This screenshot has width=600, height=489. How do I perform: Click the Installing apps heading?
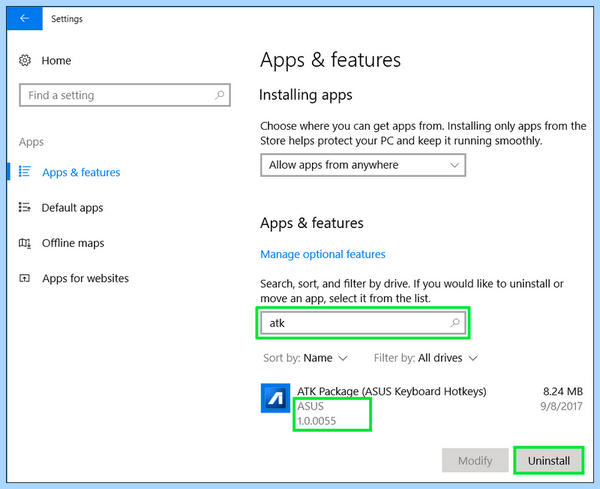[305, 95]
